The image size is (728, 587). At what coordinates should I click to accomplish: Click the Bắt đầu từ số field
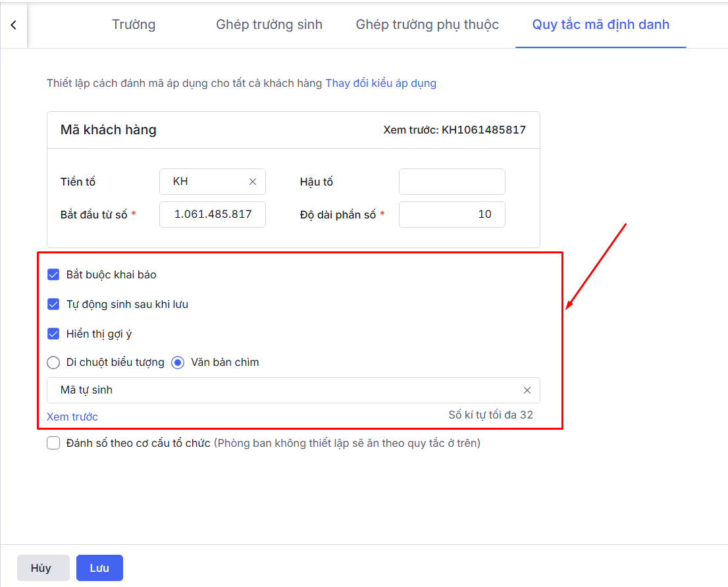(212, 215)
